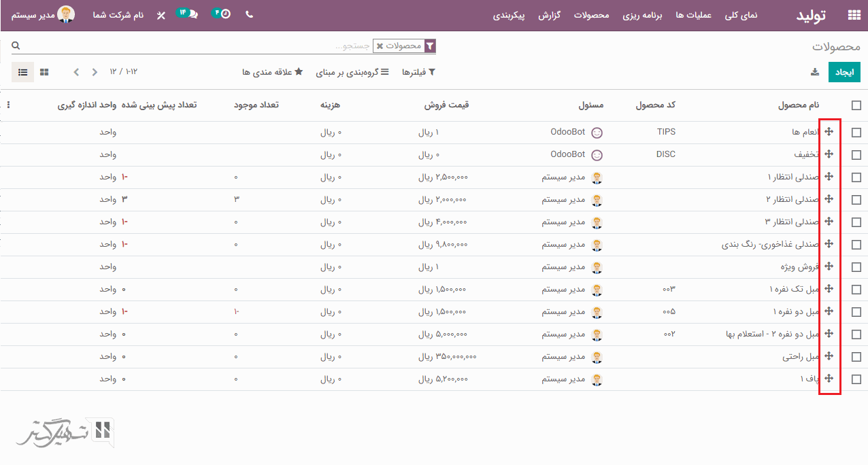
Task: Check the صندلی غذاخوری- رنگ بندی checkbox
Action: click(x=856, y=245)
